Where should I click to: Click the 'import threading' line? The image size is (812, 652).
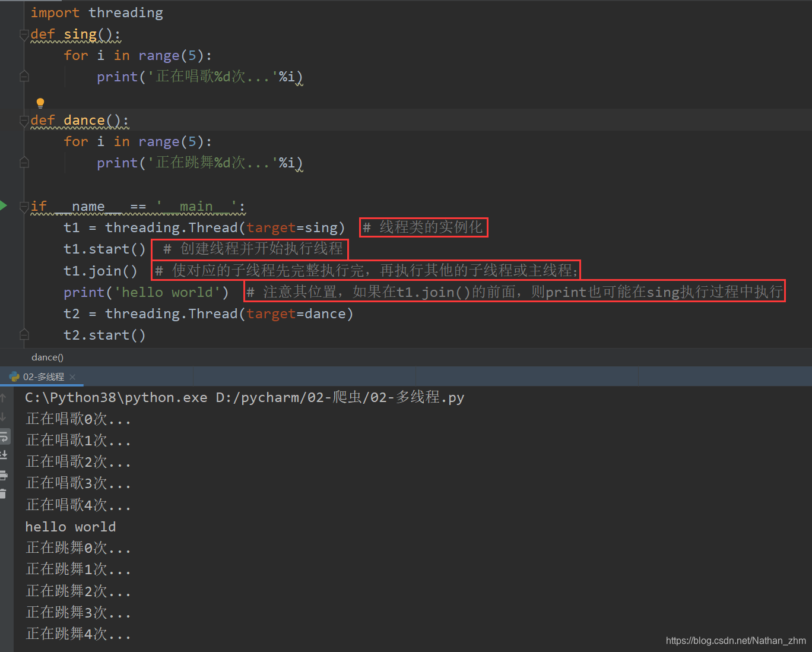pyautogui.click(x=97, y=12)
